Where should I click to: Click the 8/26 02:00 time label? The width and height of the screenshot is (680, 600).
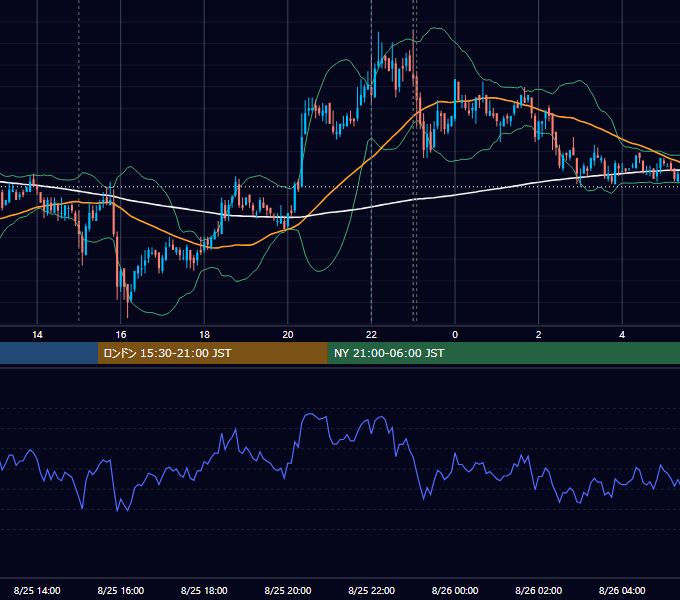(x=539, y=590)
